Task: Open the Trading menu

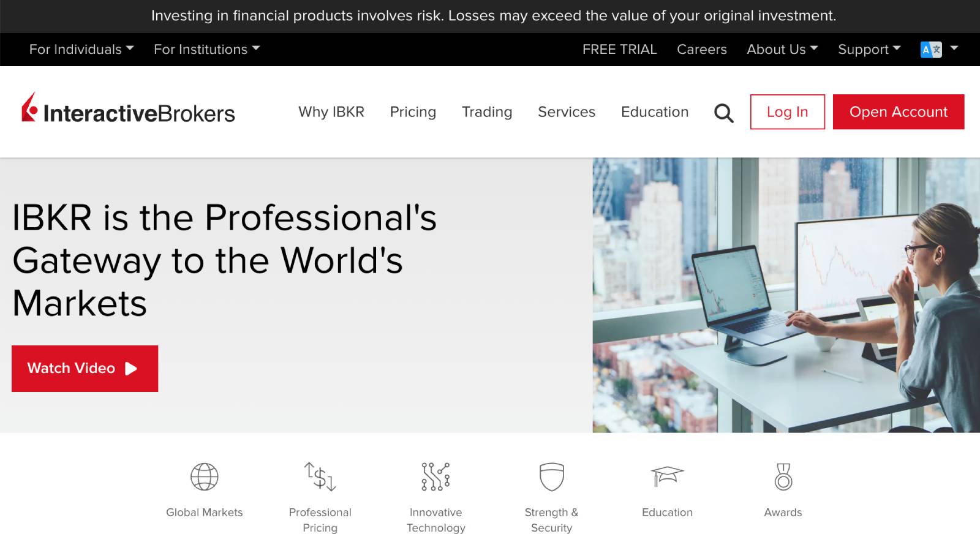Action: coord(487,112)
